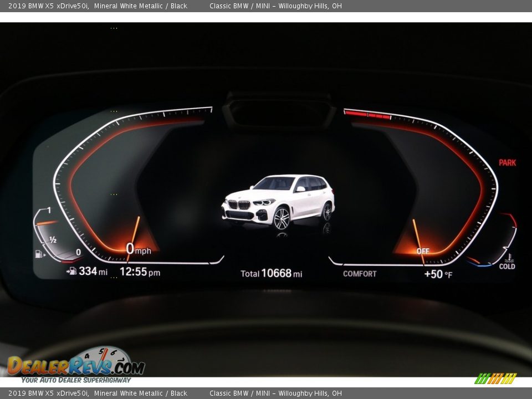The image size is (532, 399).
Task: Click the range fuel pump icon next to 334 mi
Action: [x=71, y=271]
